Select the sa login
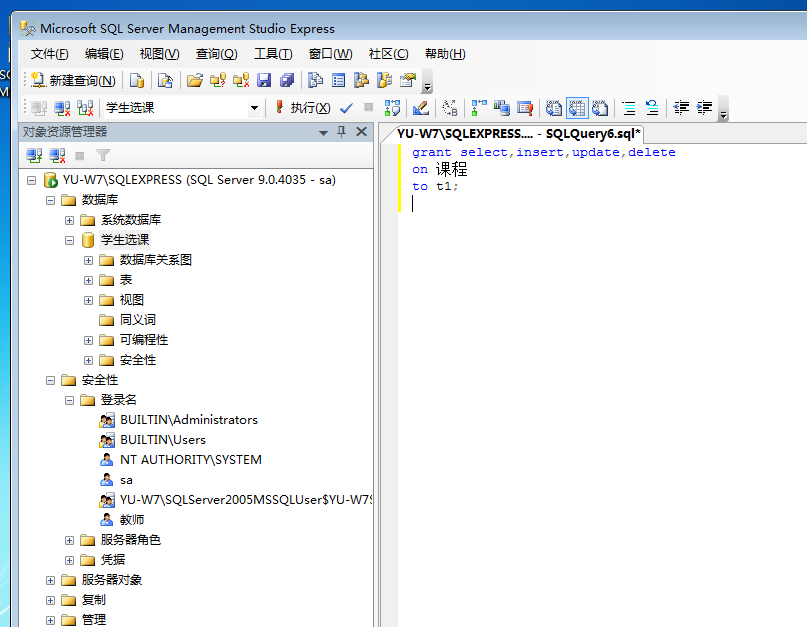 126,480
